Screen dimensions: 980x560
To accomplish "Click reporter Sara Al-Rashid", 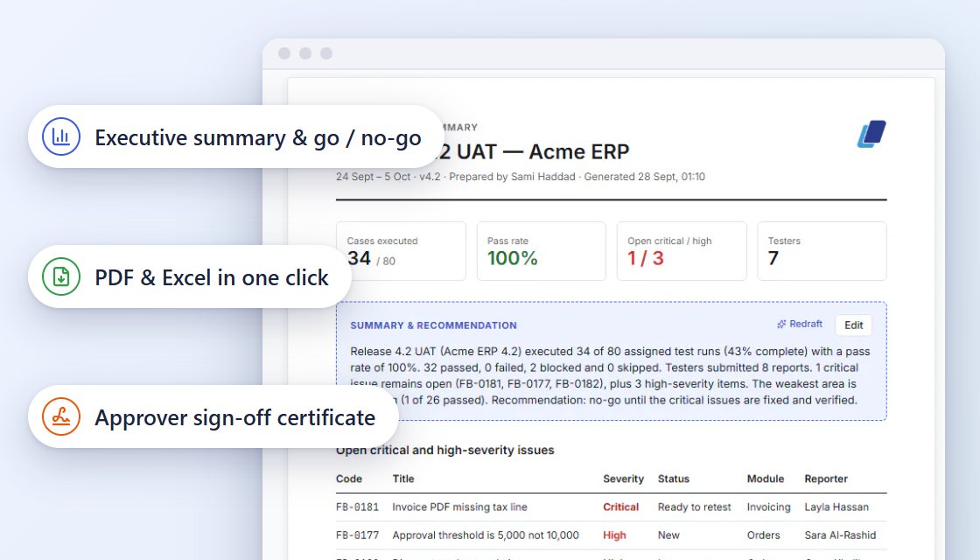I will [840, 535].
